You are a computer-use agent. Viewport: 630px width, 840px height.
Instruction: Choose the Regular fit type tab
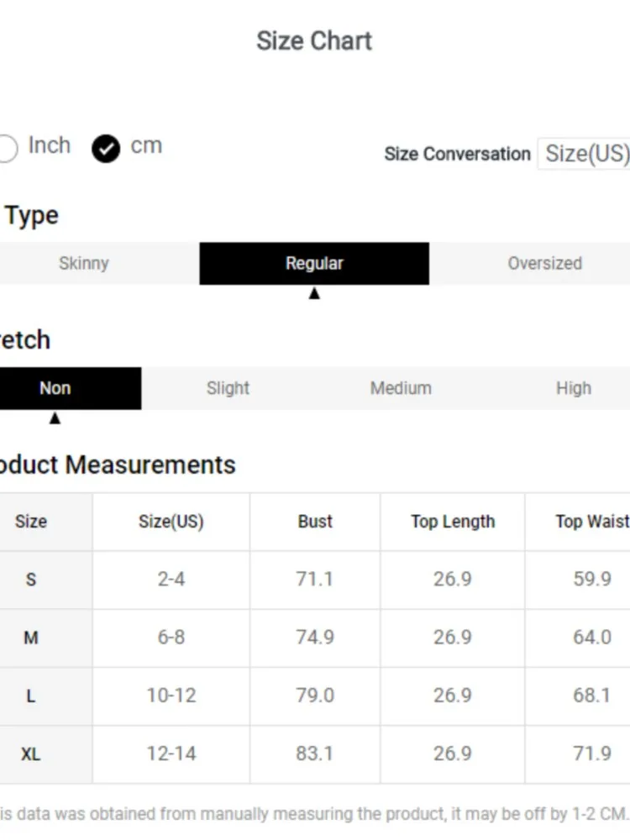(x=314, y=264)
